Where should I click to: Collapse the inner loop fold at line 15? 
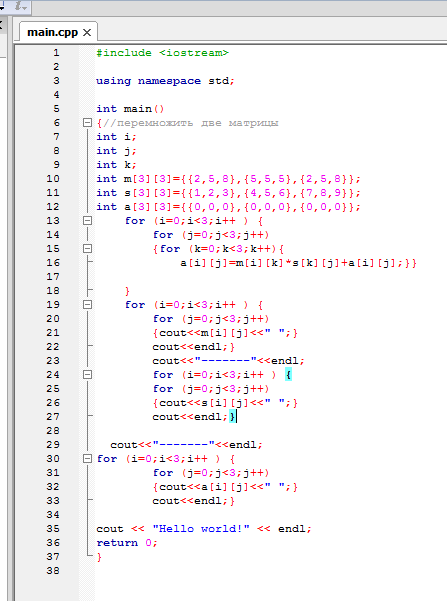click(87, 249)
